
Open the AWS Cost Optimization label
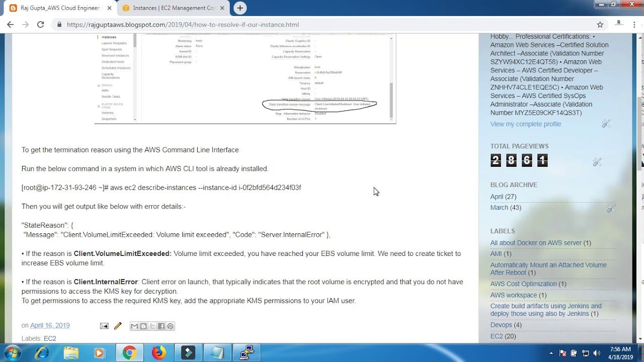[524, 284]
